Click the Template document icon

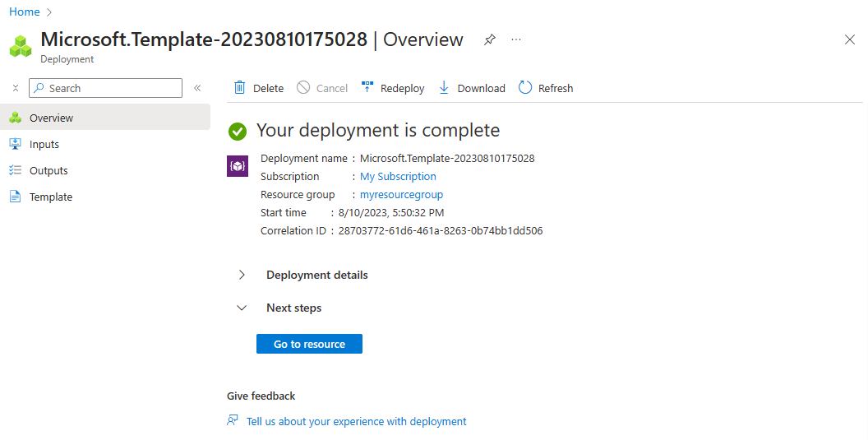pyautogui.click(x=16, y=197)
